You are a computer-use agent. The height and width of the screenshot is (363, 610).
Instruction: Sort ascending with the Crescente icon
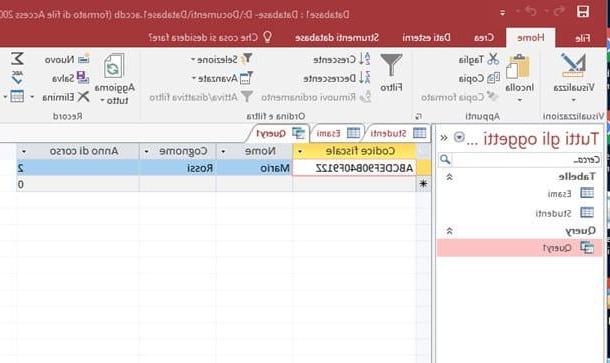pyautogui.click(x=365, y=60)
